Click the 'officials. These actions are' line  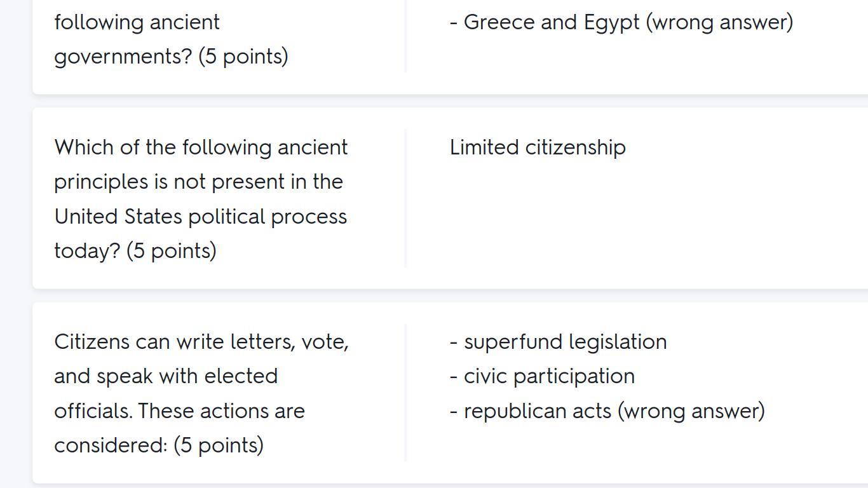tap(179, 411)
